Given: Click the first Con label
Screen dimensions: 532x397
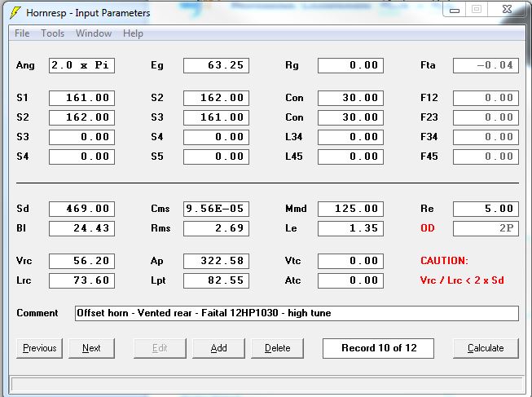Looking at the screenshot, I should click(294, 98).
